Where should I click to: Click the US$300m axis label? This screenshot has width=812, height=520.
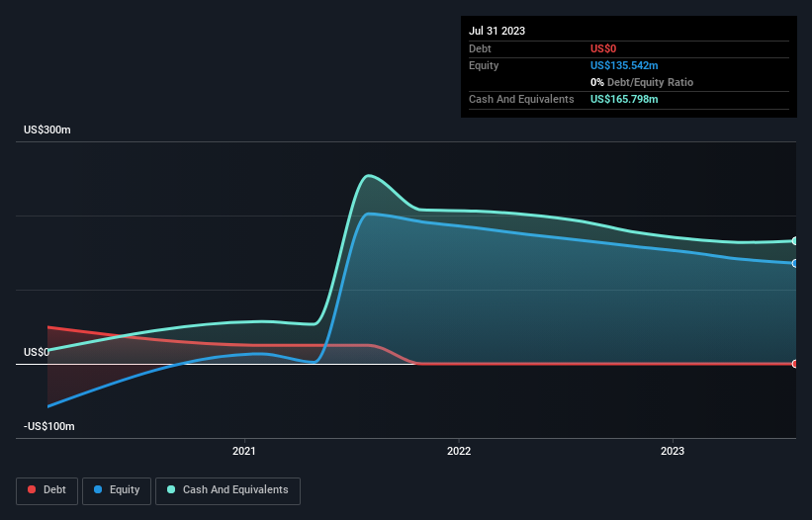click(47, 130)
